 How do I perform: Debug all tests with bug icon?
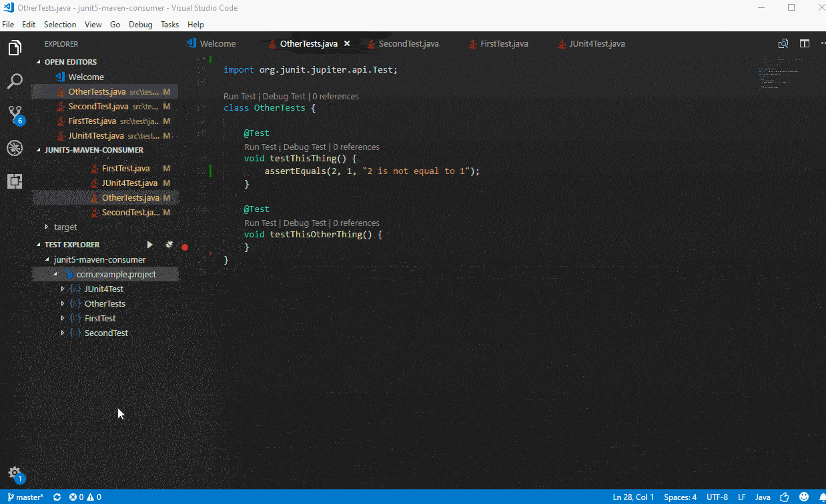[x=169, y=245]
